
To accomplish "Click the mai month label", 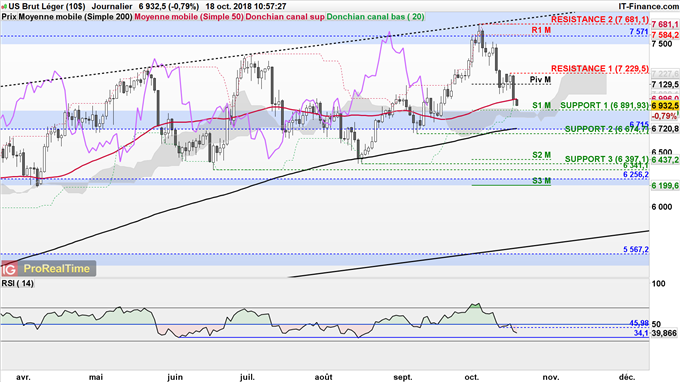I will 96,377.
